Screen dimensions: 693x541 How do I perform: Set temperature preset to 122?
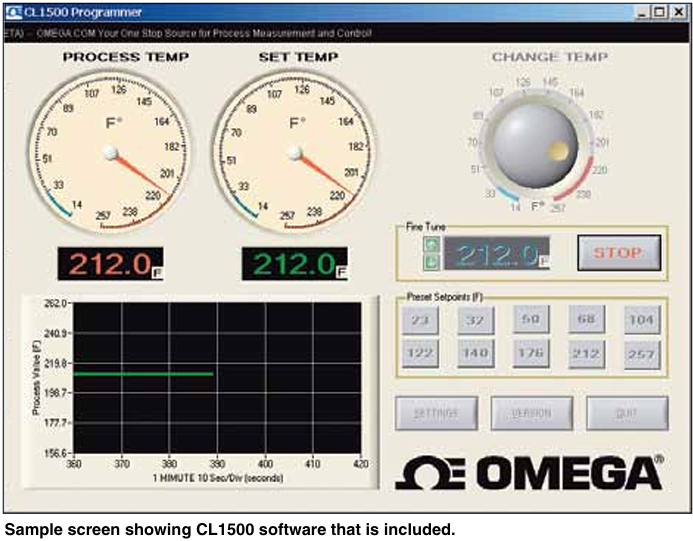419,354
